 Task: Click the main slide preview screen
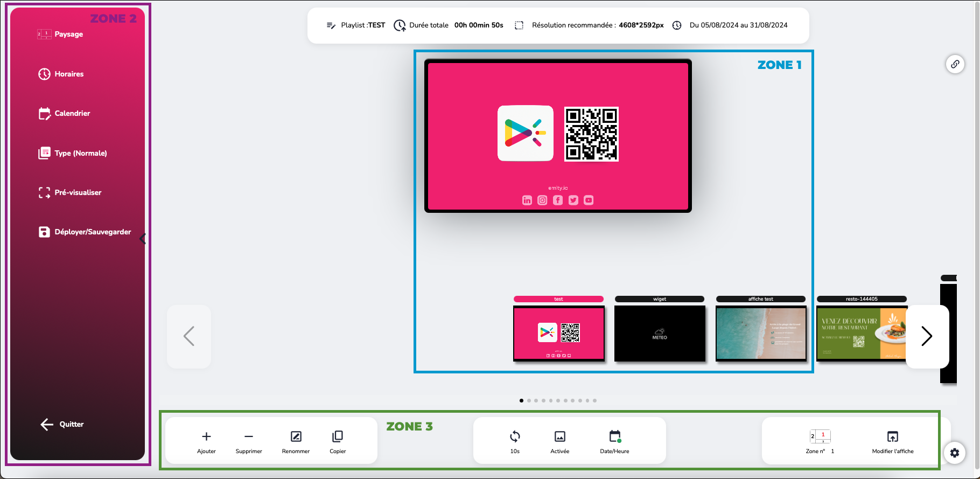click(558, 136)
